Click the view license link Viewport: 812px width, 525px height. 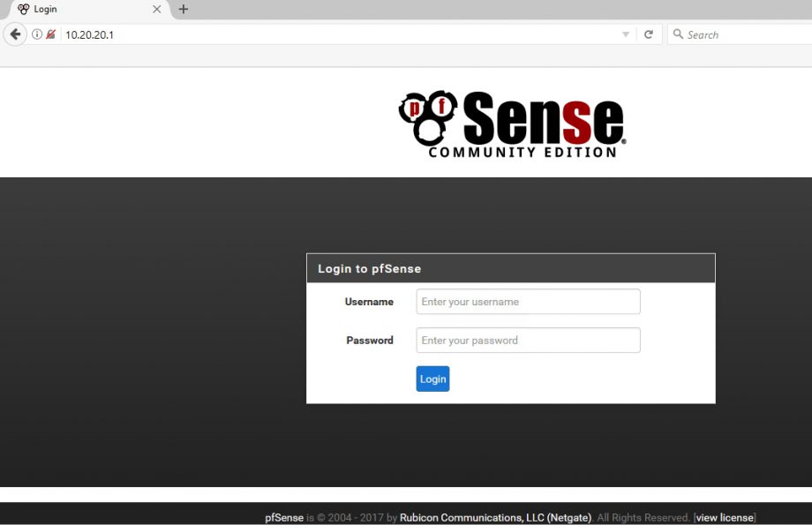723,517
